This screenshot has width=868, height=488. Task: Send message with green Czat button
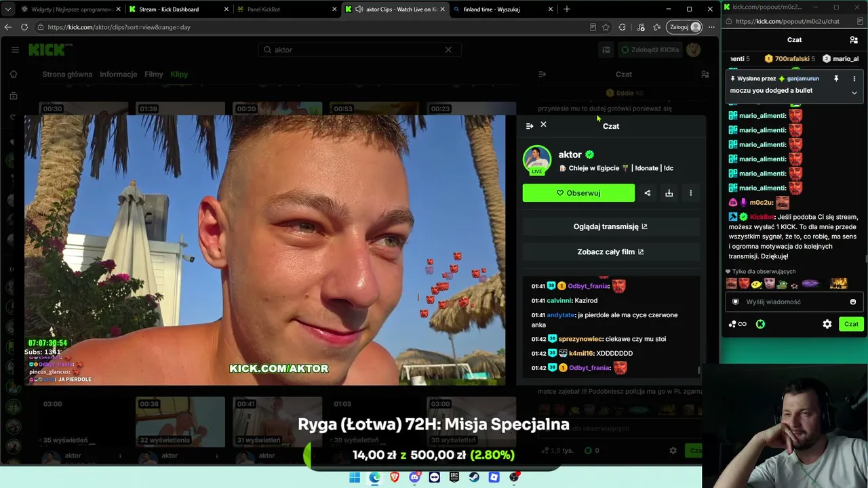pos(851,324)
